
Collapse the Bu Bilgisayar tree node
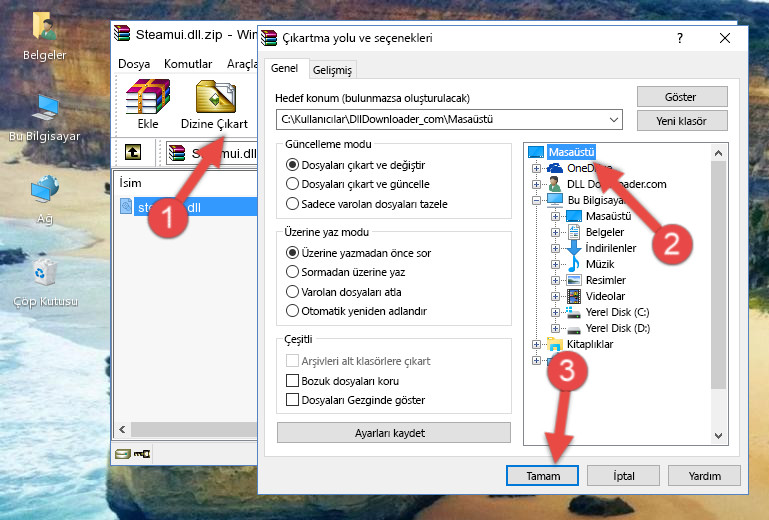(x=537, y=200)
